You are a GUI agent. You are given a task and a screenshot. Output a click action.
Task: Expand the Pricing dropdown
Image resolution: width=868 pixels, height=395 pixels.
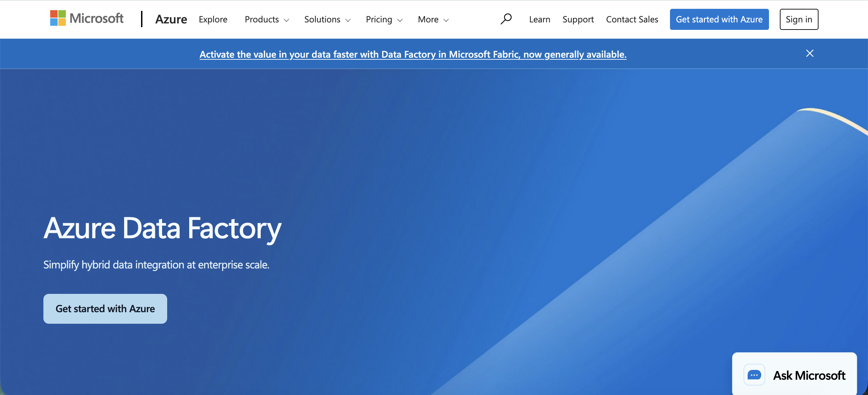[x=384, y=19]
